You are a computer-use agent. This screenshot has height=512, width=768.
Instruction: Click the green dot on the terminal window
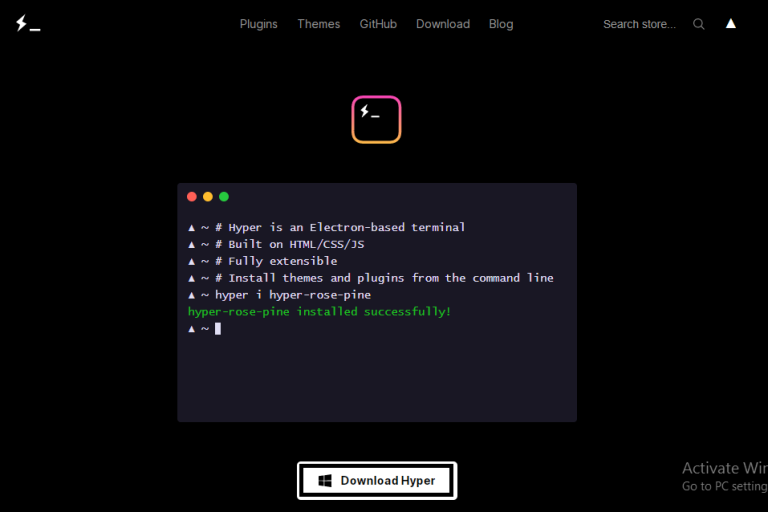224,197
